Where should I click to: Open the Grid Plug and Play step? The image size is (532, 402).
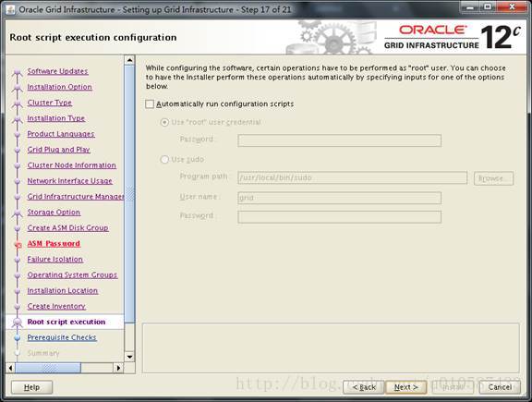click(x=59, y=150)
